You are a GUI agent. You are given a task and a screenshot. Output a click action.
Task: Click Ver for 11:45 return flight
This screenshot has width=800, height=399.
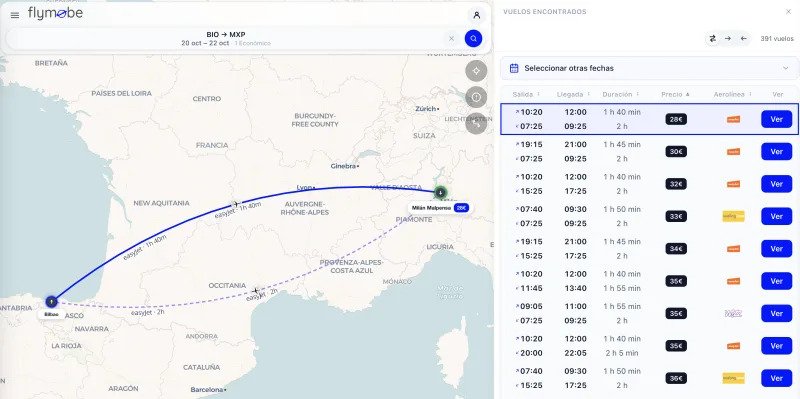pyautogui.click(x=777, y=281)
